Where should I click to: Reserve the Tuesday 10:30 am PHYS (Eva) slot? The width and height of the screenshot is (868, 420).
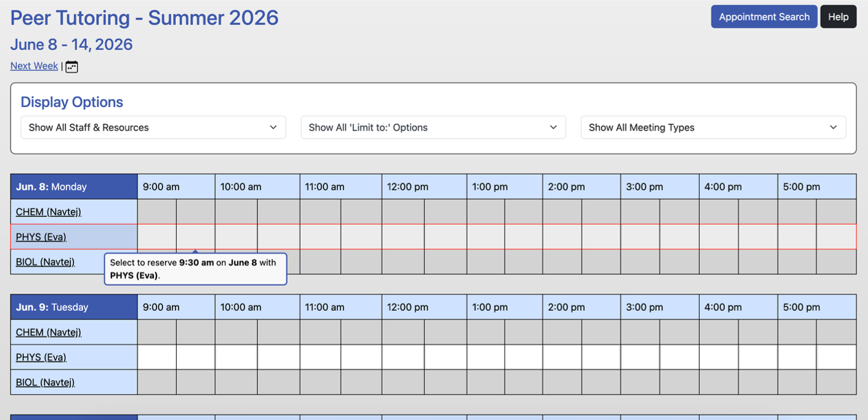[278, 357]
